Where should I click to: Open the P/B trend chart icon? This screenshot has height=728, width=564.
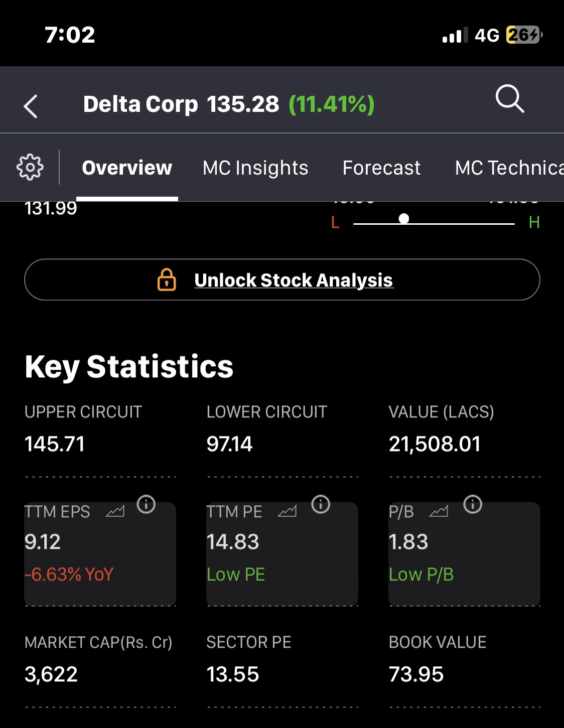pos(439,511)
